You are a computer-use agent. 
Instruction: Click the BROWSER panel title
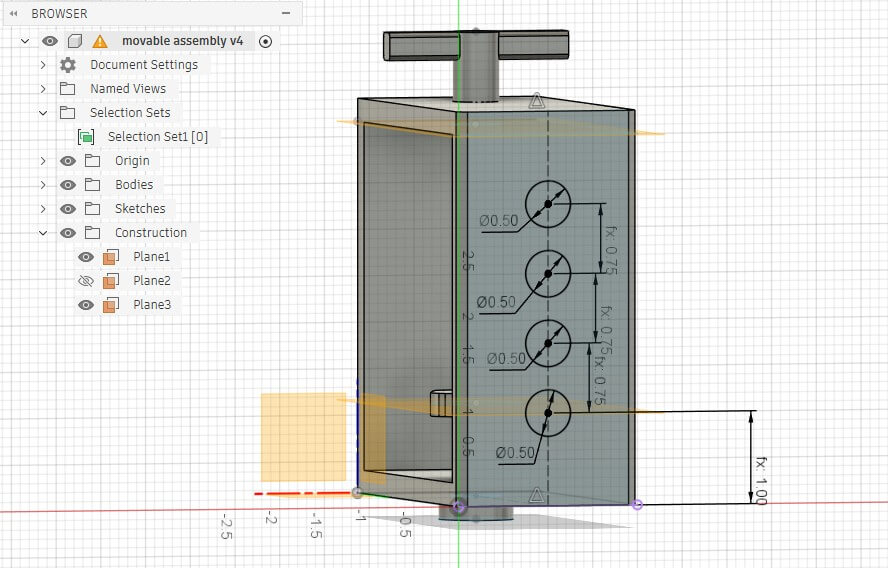[x=59, y=13]
